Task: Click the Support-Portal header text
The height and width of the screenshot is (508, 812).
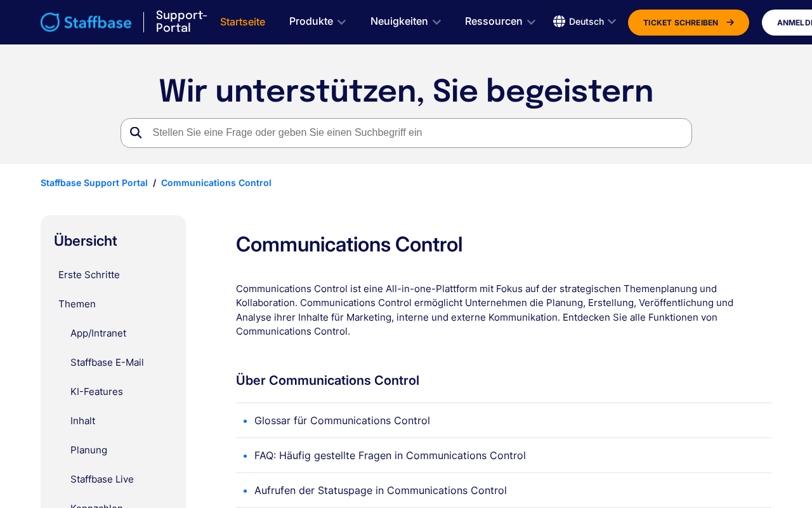Action: 181,22
